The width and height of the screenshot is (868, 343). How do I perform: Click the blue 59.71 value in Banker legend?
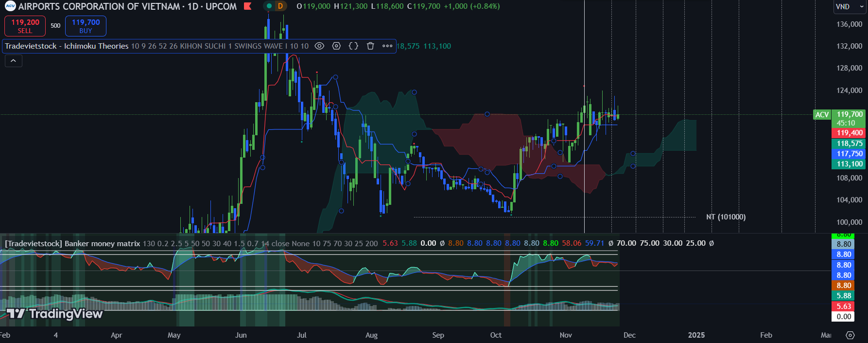pos(594,243)
